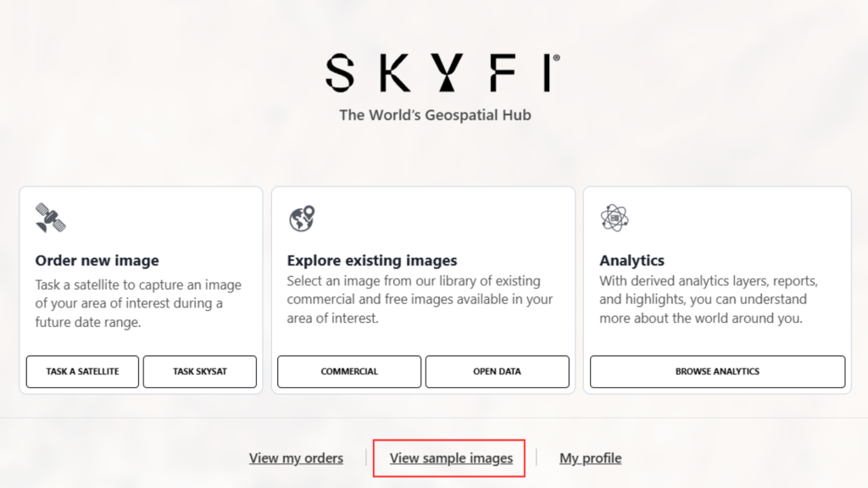
Task: Click the Task a satellite description text
Action: coord(138,303)
